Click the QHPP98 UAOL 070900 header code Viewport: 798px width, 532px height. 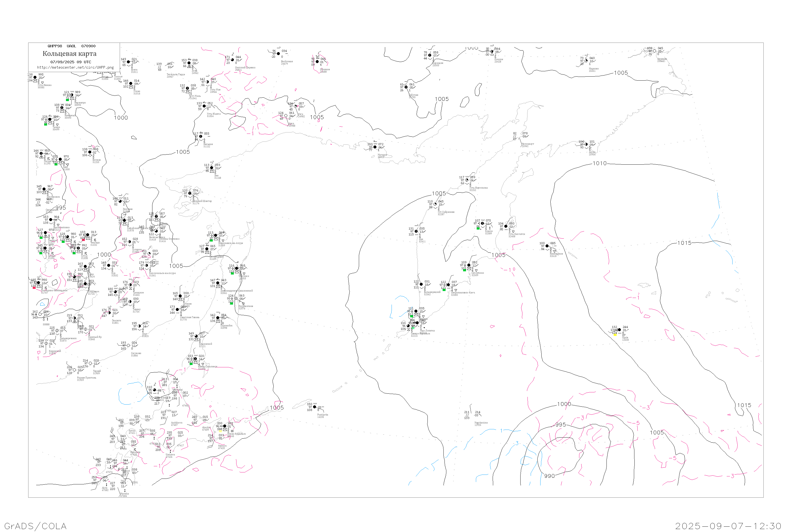coord(72,46)
